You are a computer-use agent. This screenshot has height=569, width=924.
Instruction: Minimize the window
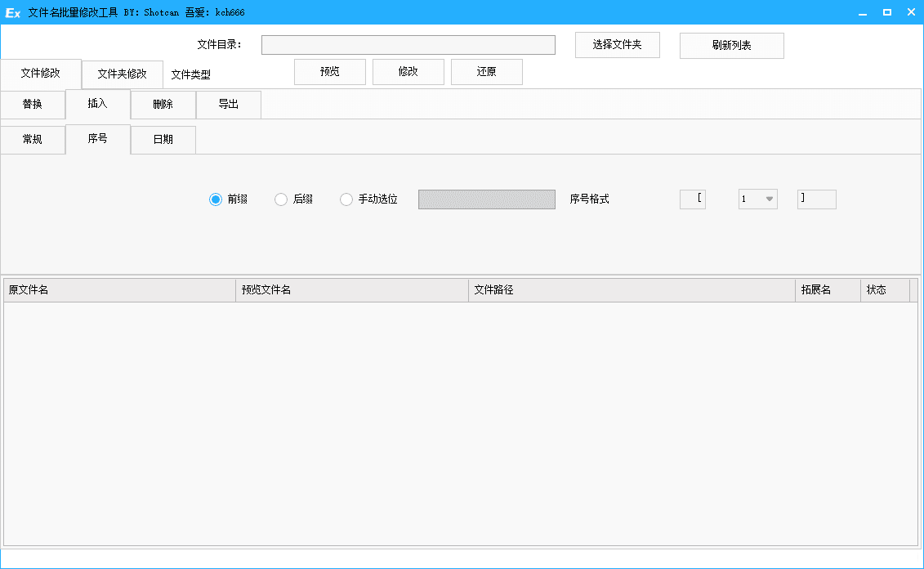[x=863, y=12]
